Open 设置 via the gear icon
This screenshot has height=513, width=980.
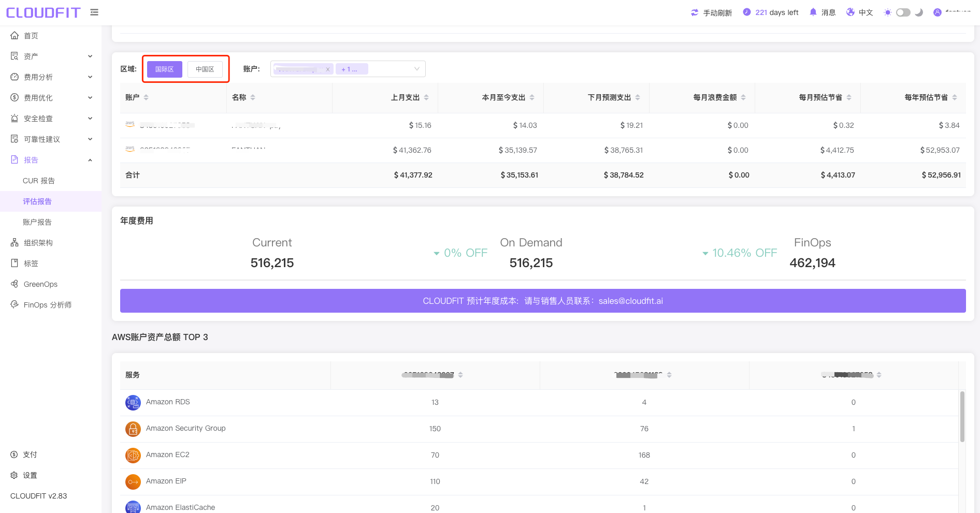click(x=15, y=475)
